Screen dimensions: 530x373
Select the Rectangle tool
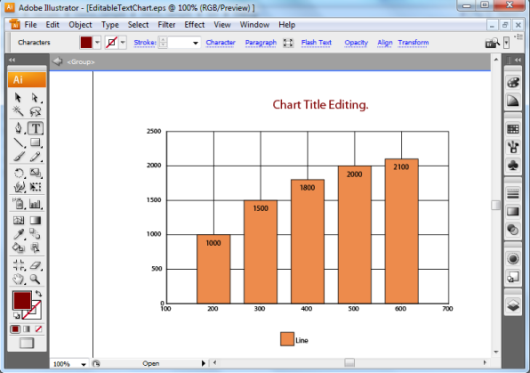35,143
